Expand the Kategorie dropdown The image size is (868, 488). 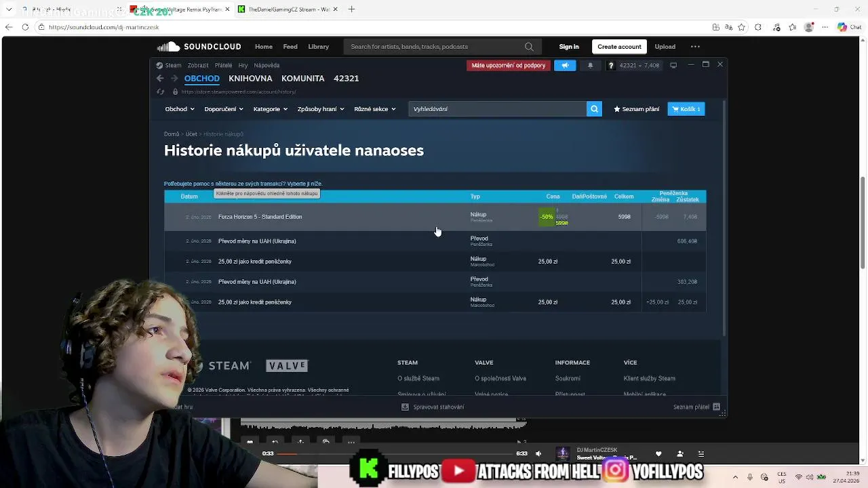(x=271, y=108)
